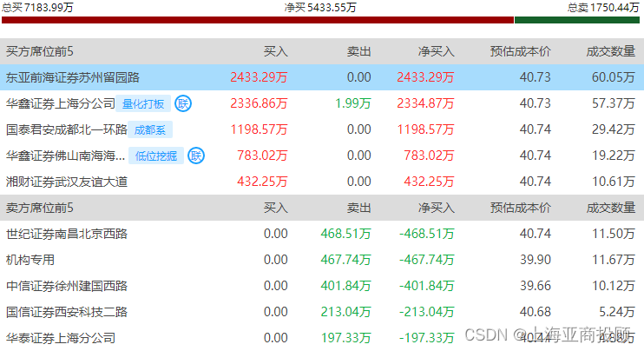Click the 432.25万 buy-in value
This screenshot has width=644, height=351.
[x=262, y=182]
